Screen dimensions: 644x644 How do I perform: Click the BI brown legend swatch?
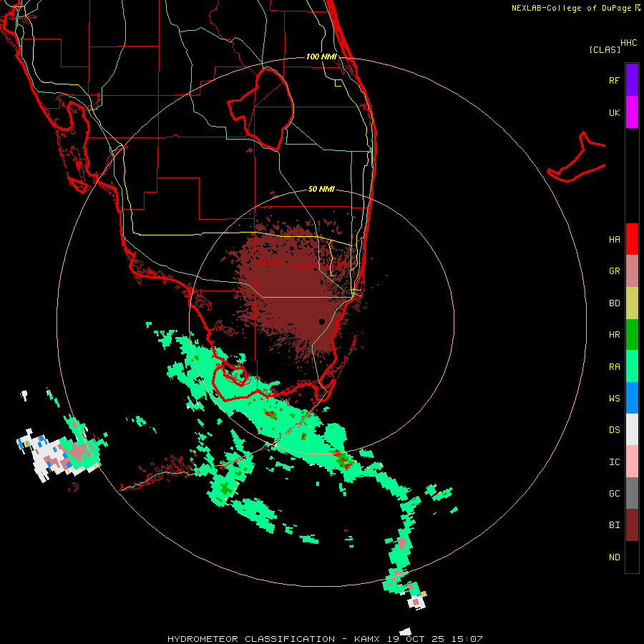(632, 525)
